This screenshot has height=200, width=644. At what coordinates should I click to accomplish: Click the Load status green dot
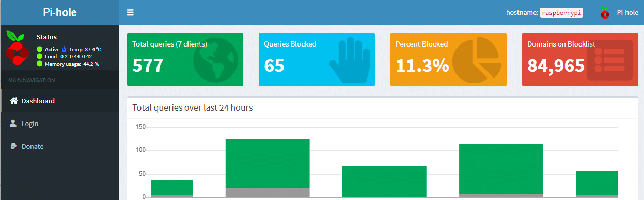[40, 56]
